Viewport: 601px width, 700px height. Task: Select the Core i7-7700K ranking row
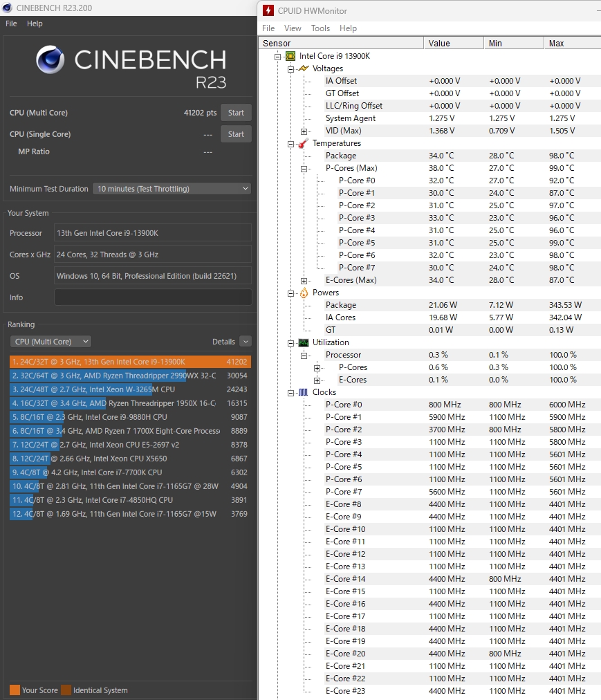tap(130, 472)
